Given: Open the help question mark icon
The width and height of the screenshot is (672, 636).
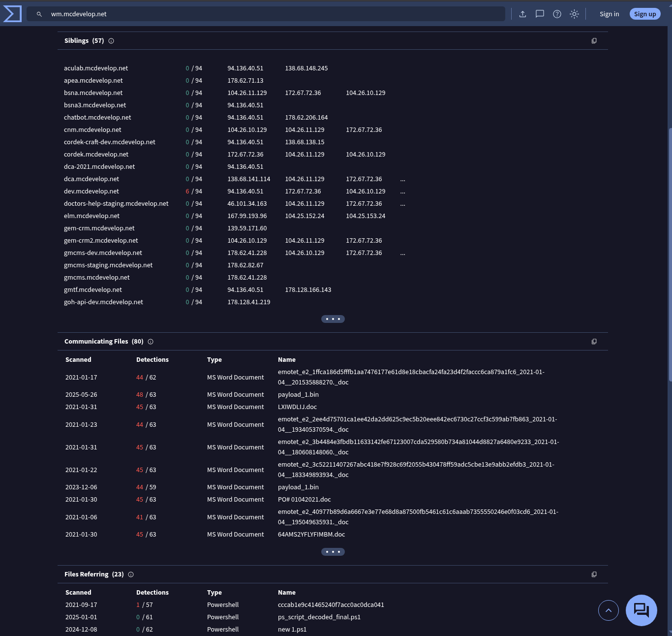Looking at the screenshot, I should (557, 14).
